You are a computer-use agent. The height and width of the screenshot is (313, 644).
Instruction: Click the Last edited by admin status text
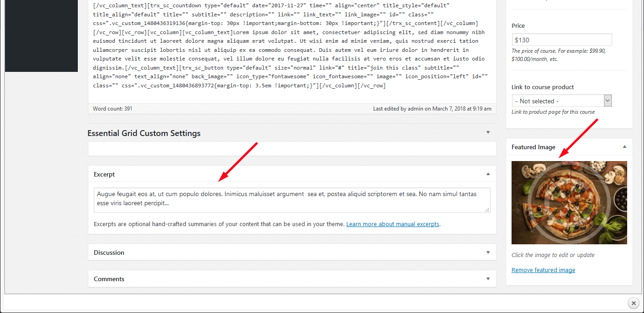432,109
